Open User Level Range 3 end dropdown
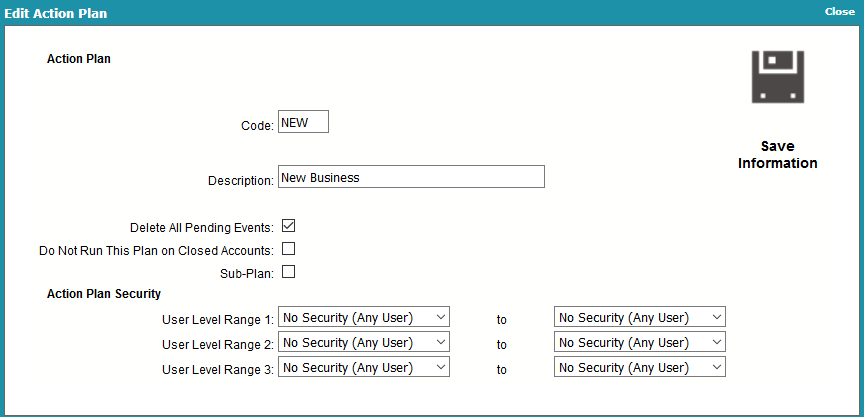 640,367
